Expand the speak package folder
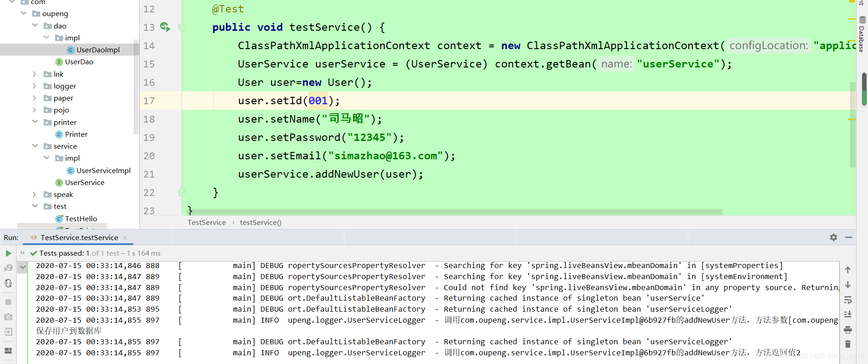The height and width of the screenshot is (364, 868). (x=34, y=194)
